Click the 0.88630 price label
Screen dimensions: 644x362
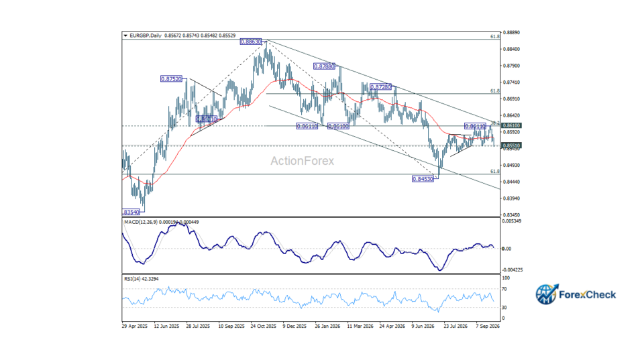[250, 42]
